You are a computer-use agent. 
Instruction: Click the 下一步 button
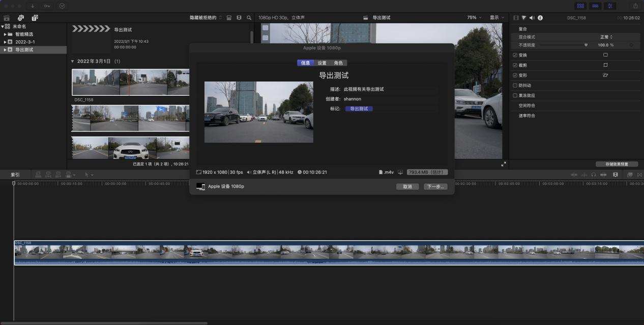tap(435, 187)
